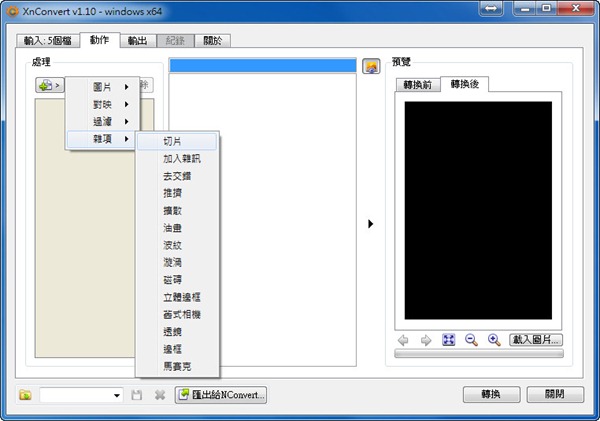Choose 加入雜訊 from the submenu
600x421 pixels.
click(x=177, y=158)
